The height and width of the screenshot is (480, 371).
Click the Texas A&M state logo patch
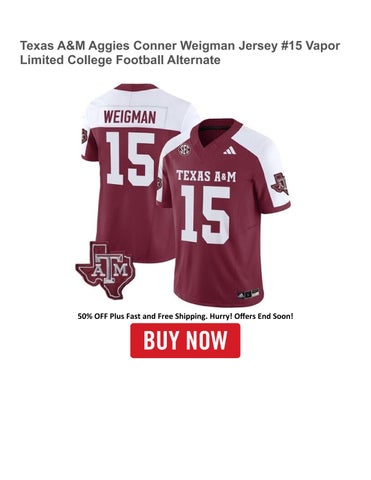click(x=105, y=270)
